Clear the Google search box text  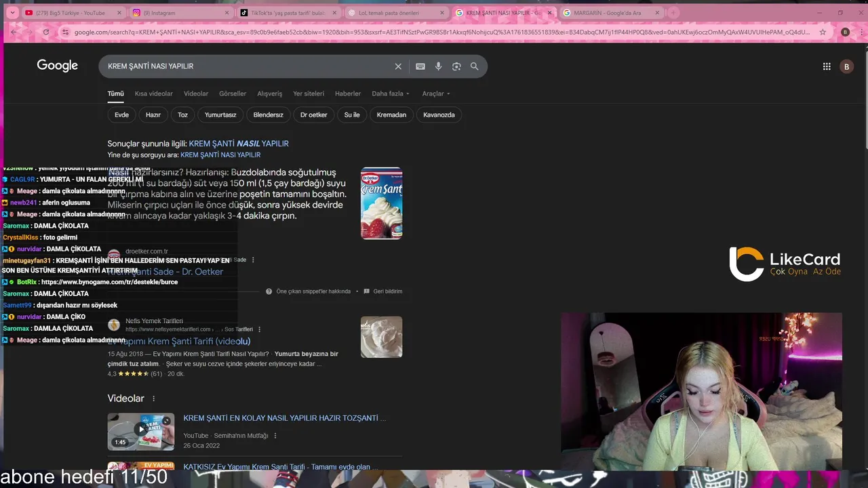[398, 66]
